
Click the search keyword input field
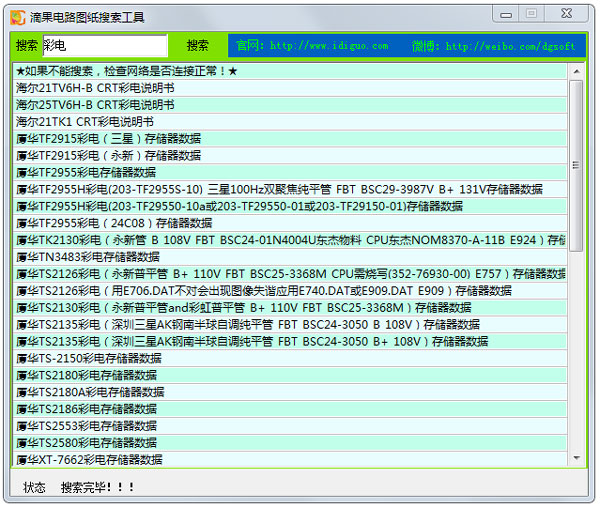click(x=105, y=46)
